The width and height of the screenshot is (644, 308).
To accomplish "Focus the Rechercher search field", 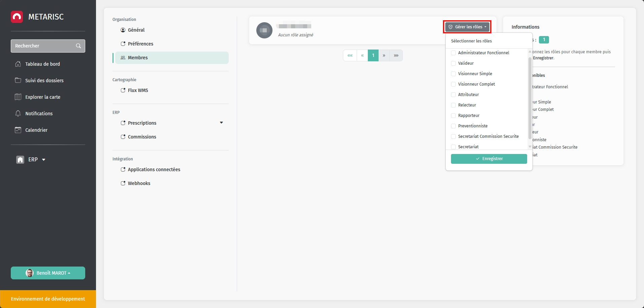I will coord(48,46).
